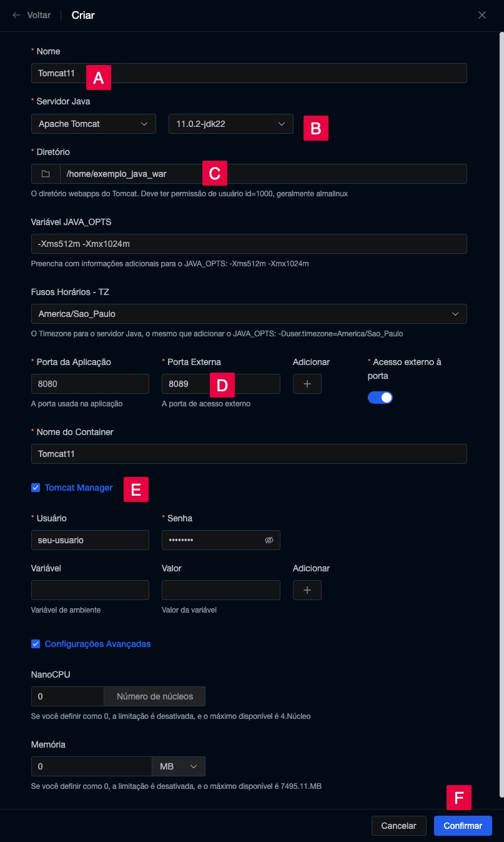Viewport: 504px width, 842px height.
Task: Open the MB memory unit dropdown
Action: [x=178, y=766]
